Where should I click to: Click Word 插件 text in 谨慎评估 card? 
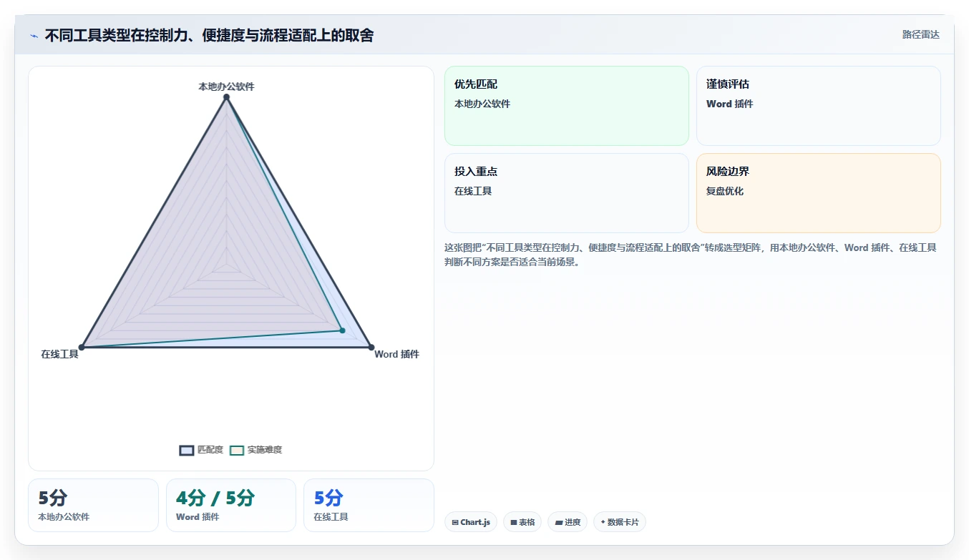(730, 104)
